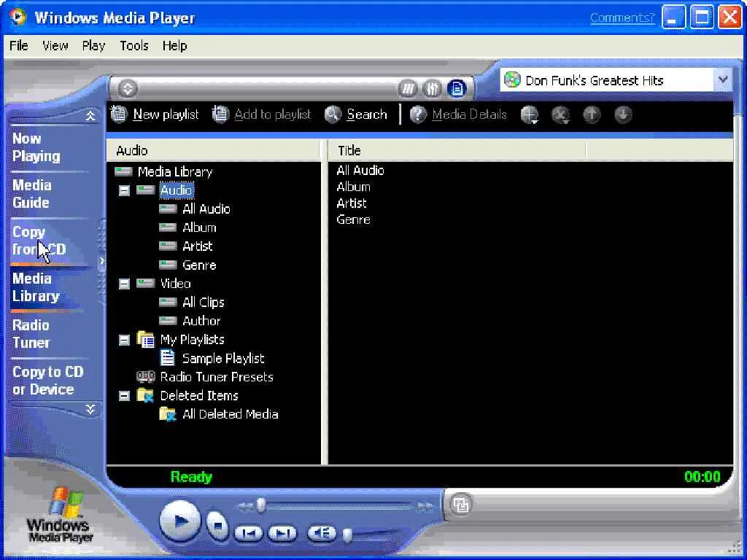This screenshot has height=560, width=747.
Task: Toggle the shuffle icon in top bar
Action: click(x=408, y=88)
